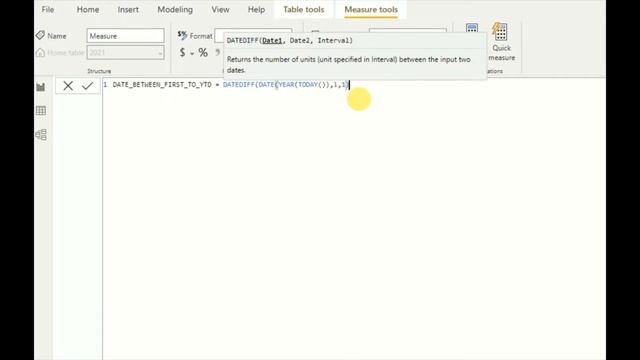Open the File menu
The image size is (640, 360).
pyautogui.click(x=48, y=9)
